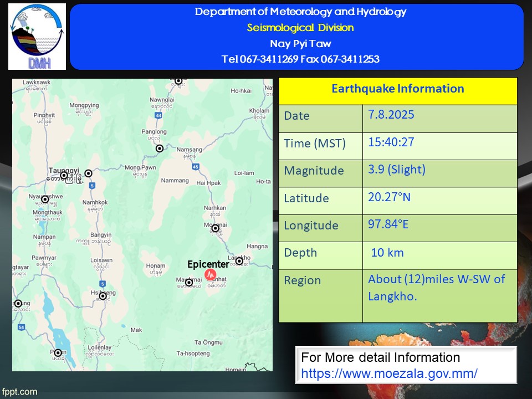Select the Hsihseng town marker

point(103,296)
